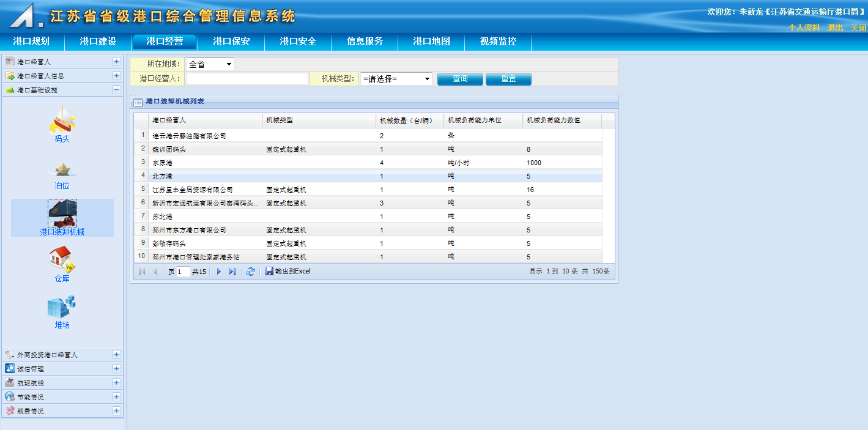Open the 视频监控 menu tab
The height and width of the screenshot is (430, 868).
pyautogui.click(x=498, y=42)
